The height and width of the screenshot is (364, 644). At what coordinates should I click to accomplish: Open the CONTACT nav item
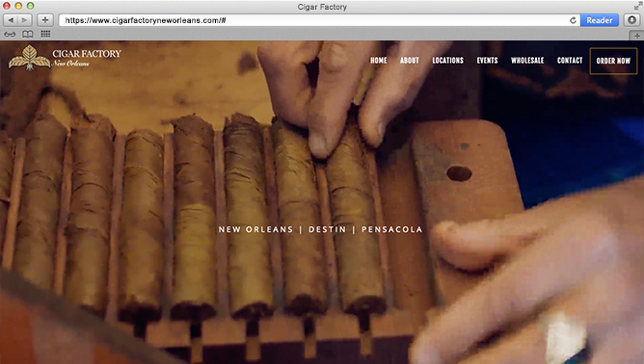click(x=570, y=61)
